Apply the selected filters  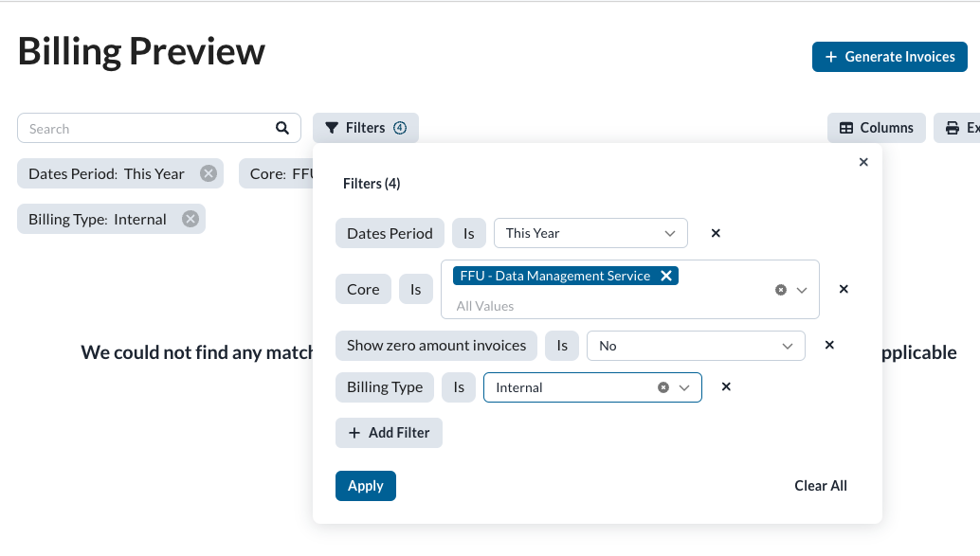[366, 486]
